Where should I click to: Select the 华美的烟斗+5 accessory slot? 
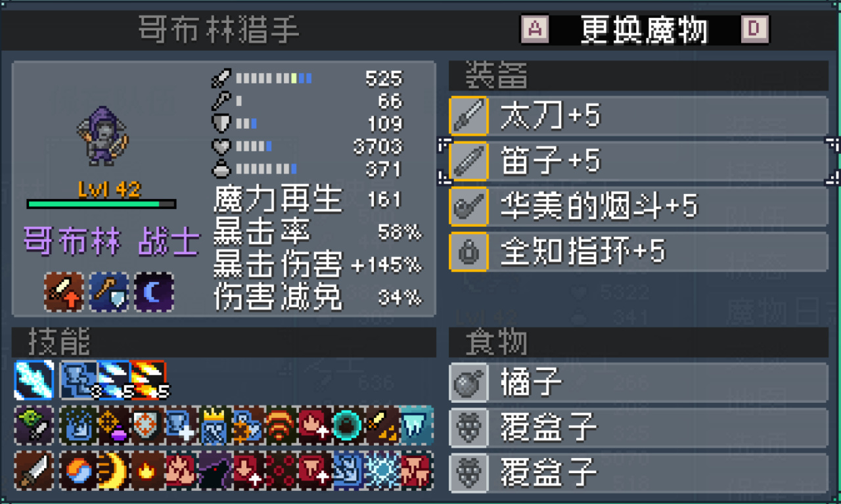click(639, 206)
